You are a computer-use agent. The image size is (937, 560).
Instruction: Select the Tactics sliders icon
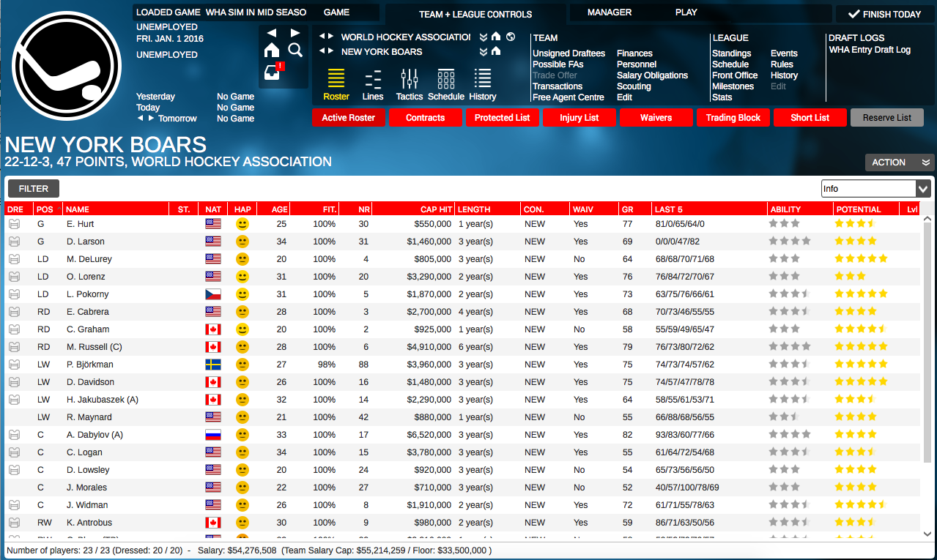[x=409, y=83]
